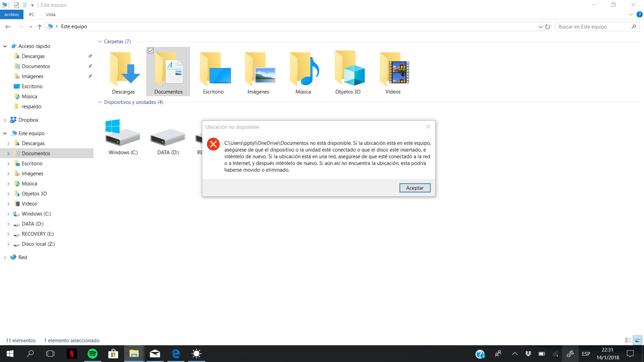Viewport: 644px width, 362px height.
Task: Expand the ribbon with the chevron
Action: pos(631,15)
